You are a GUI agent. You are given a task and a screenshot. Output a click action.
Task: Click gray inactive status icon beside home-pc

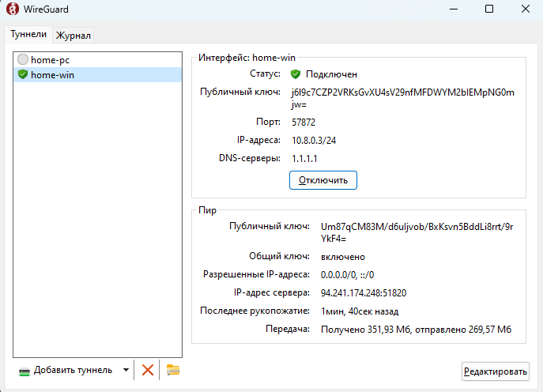pyautogui.click(x=23, y=59)
